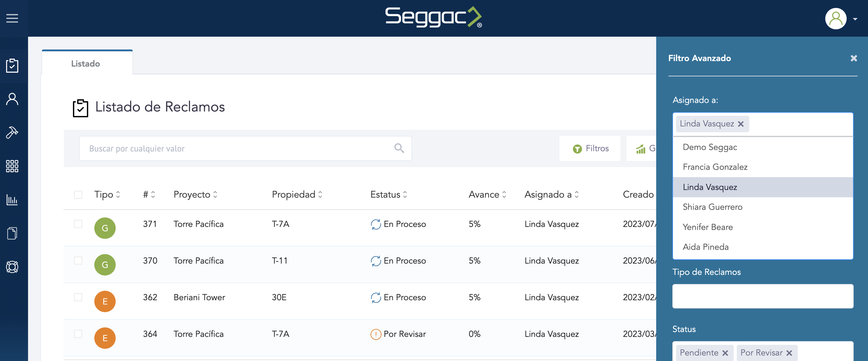Check the checkbox for claim 371

(78, 224)
